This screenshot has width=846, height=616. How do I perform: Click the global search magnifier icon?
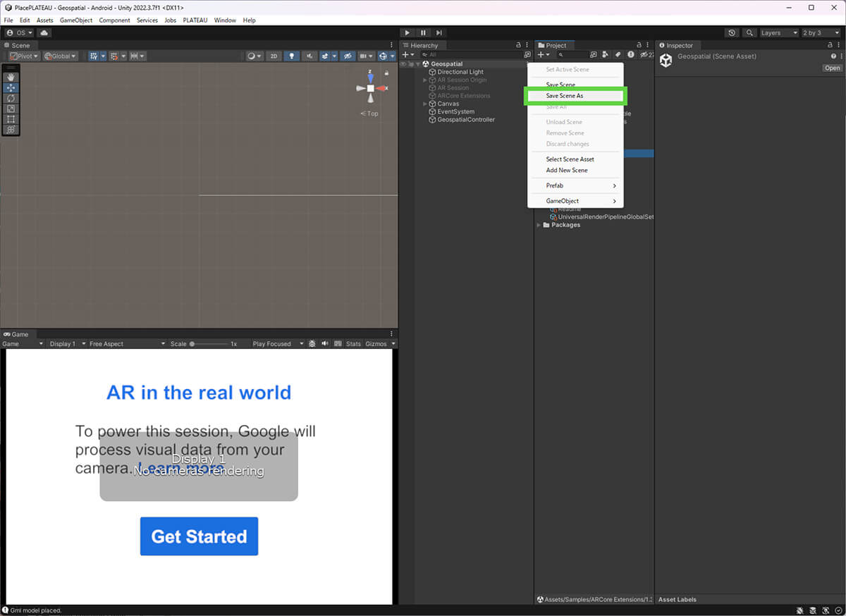point(749,32)
